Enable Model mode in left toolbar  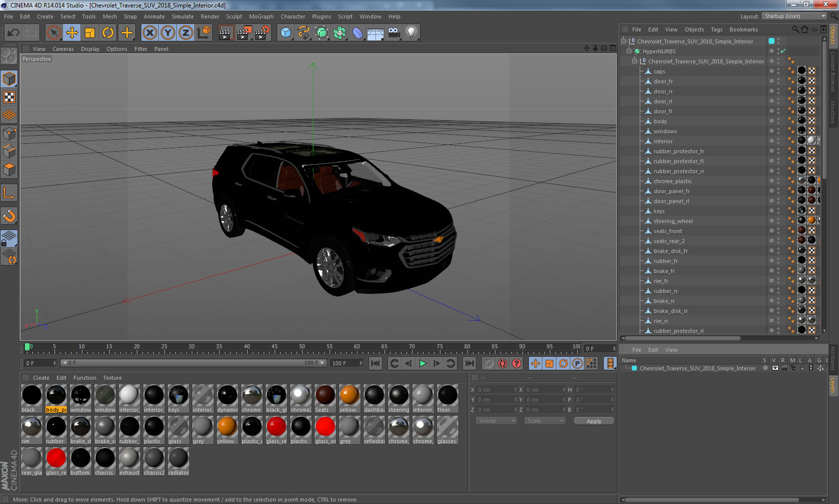(9, 79)
